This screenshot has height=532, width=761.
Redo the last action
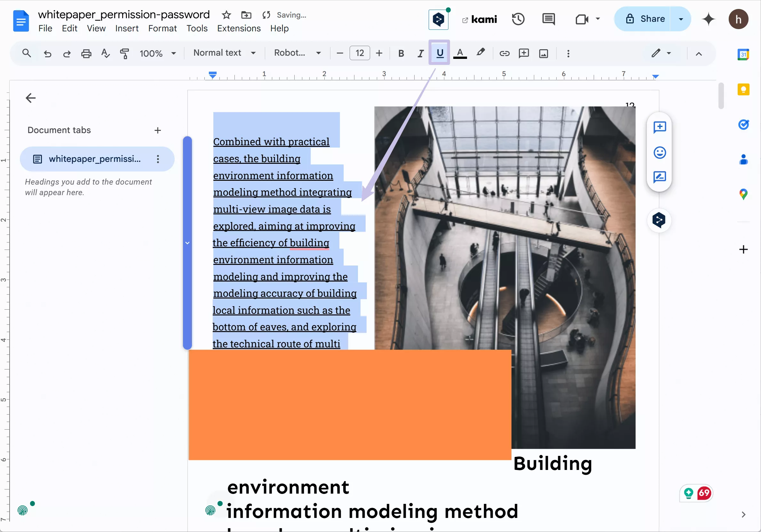[67, 53]
